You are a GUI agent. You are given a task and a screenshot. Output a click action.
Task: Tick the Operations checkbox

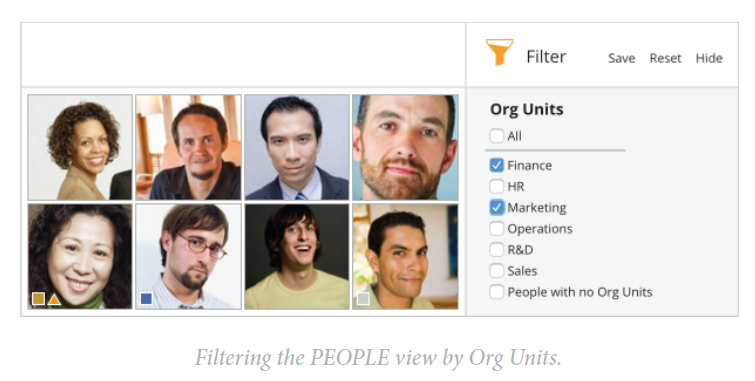point(496,228)
